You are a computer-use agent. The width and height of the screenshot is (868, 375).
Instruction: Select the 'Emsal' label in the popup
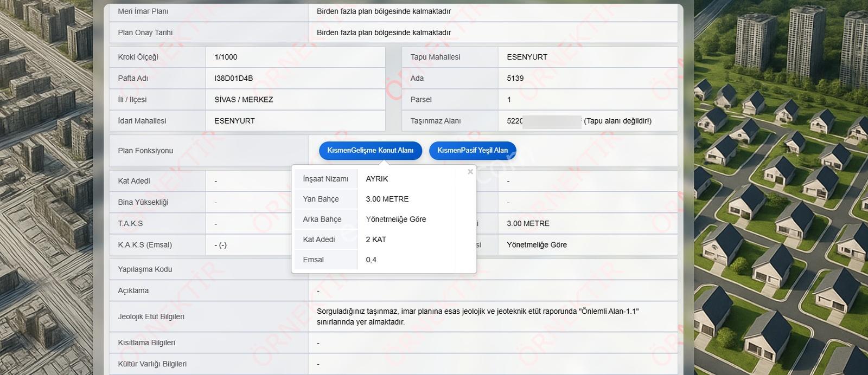pos(313,260)
